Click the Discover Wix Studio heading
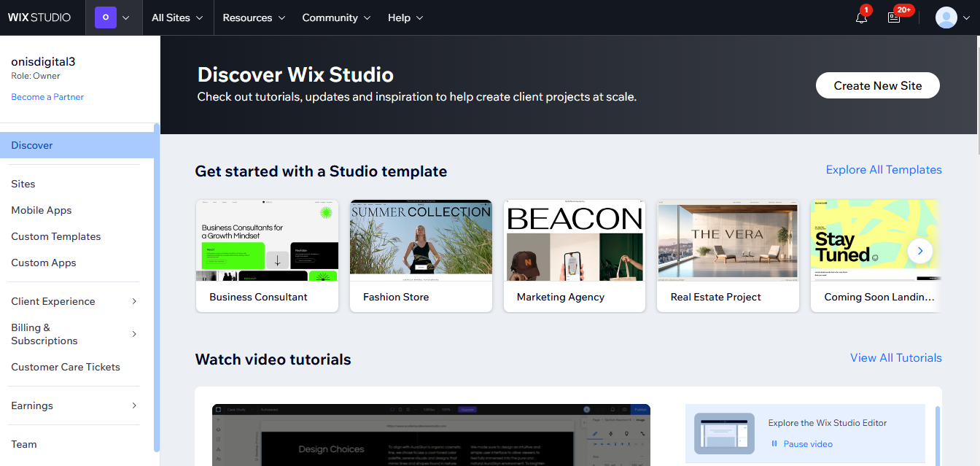Viewport: 980px width, 466px height. (x=295, y=74)
